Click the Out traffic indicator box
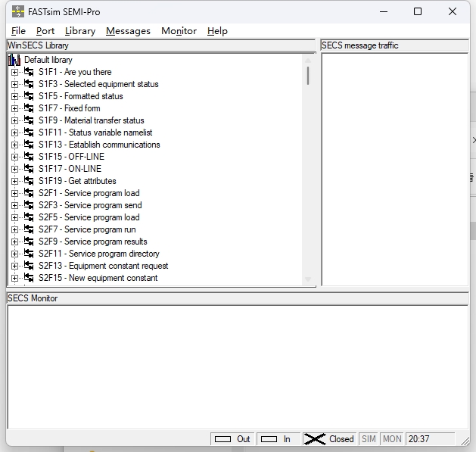The image size is (476, 452). pos(222,439)
